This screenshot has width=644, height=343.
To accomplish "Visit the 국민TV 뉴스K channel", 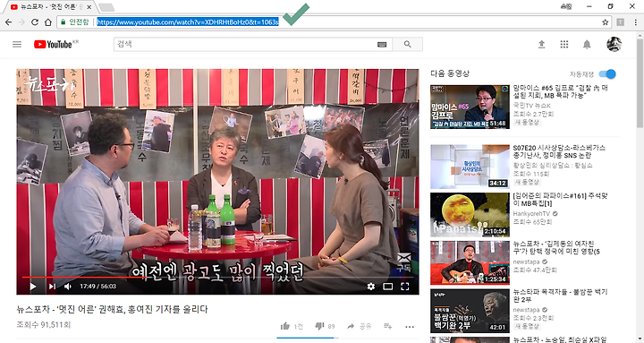I will tap(531, 106).
